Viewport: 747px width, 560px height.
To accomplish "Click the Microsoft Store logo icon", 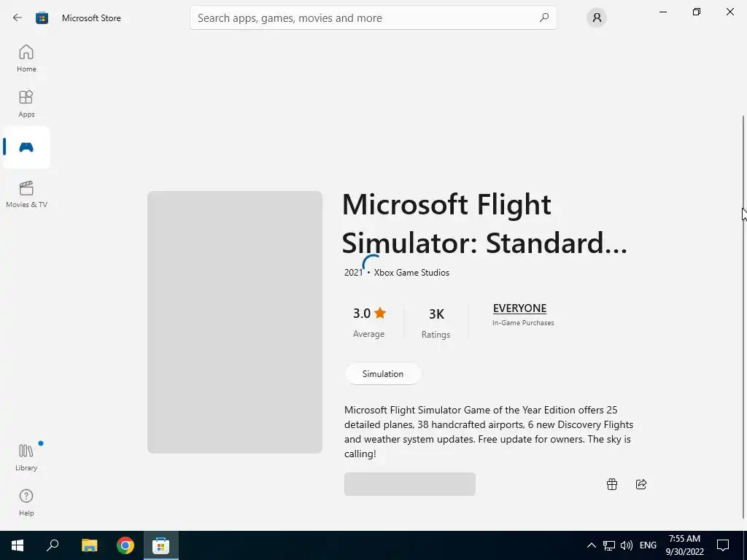I will pos(42,18).
